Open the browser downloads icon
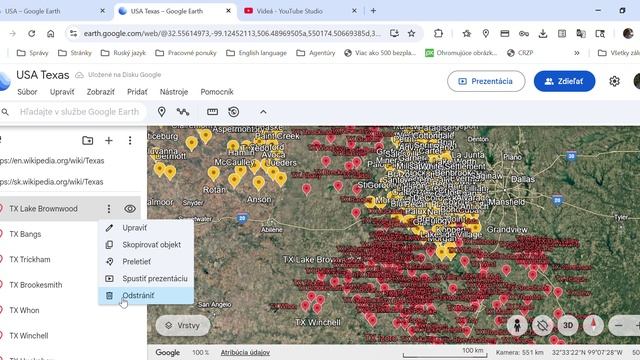The image size is (640, 360). [543, 33]
